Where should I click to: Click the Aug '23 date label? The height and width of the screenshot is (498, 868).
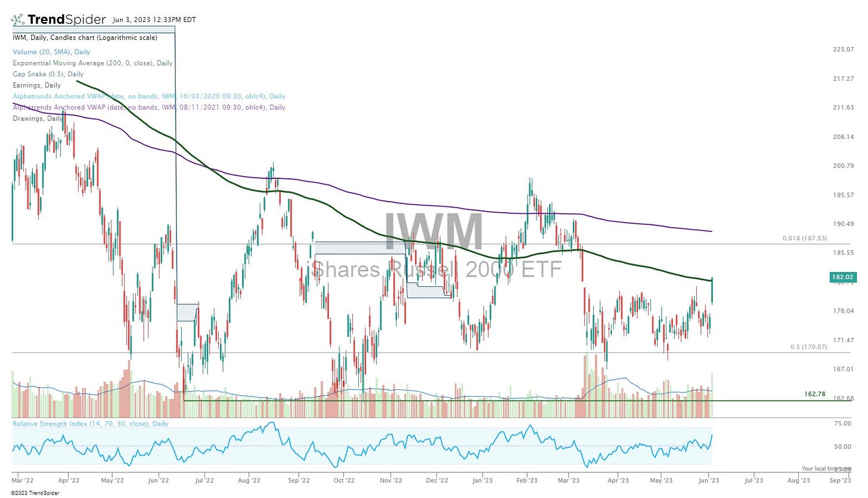798,480
